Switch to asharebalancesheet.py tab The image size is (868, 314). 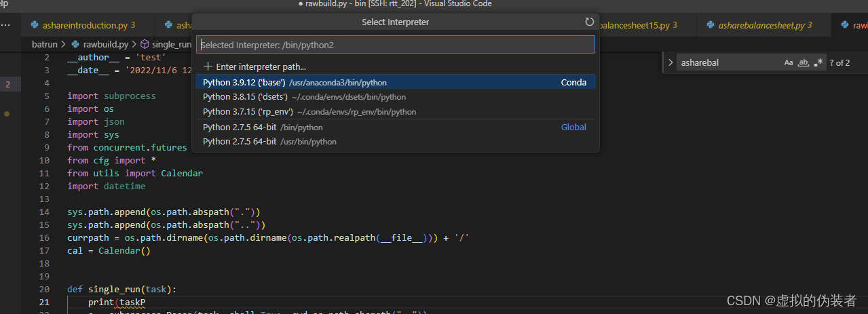coord(765,25)
